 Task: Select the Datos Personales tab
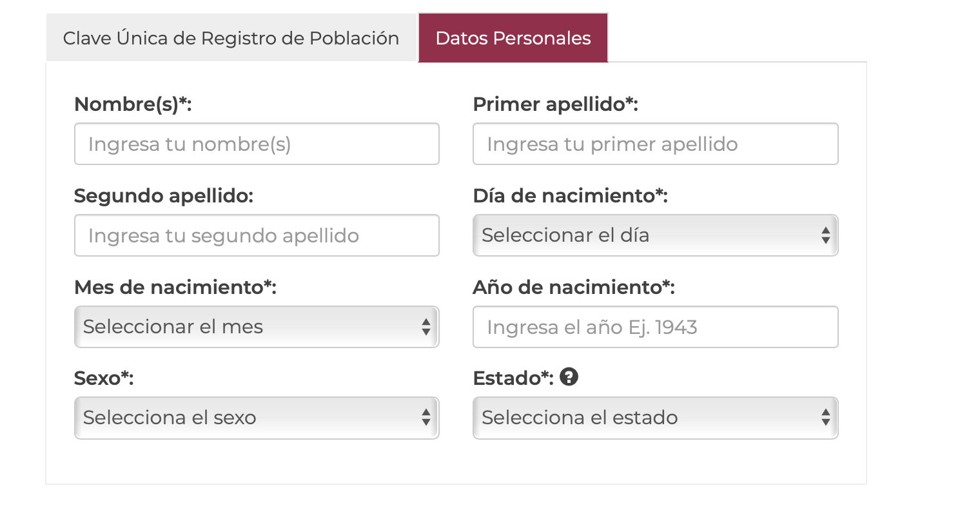[513, 38]
